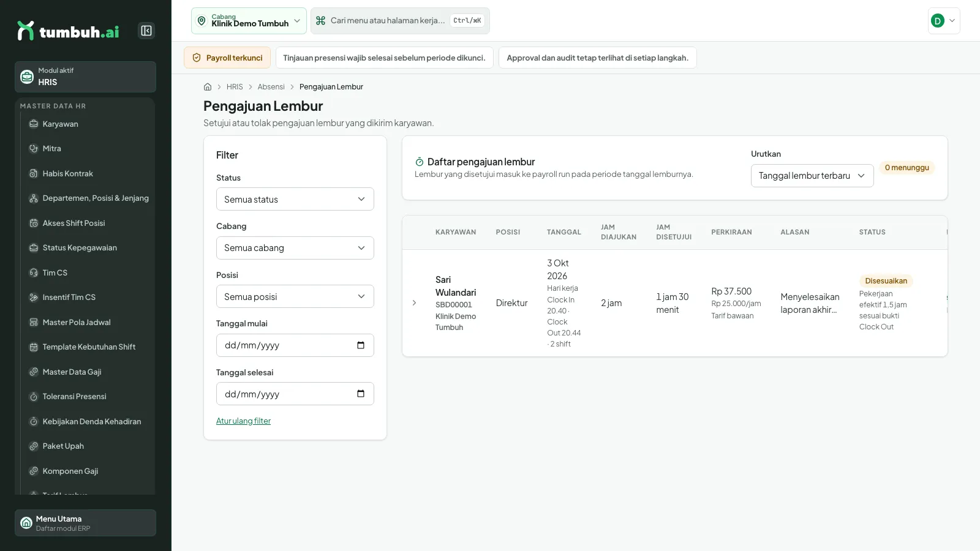The height and width of the screenshot is (551, 980).
Task: Click the Modul aktif HRIS button
Action: tap(85, 77)
